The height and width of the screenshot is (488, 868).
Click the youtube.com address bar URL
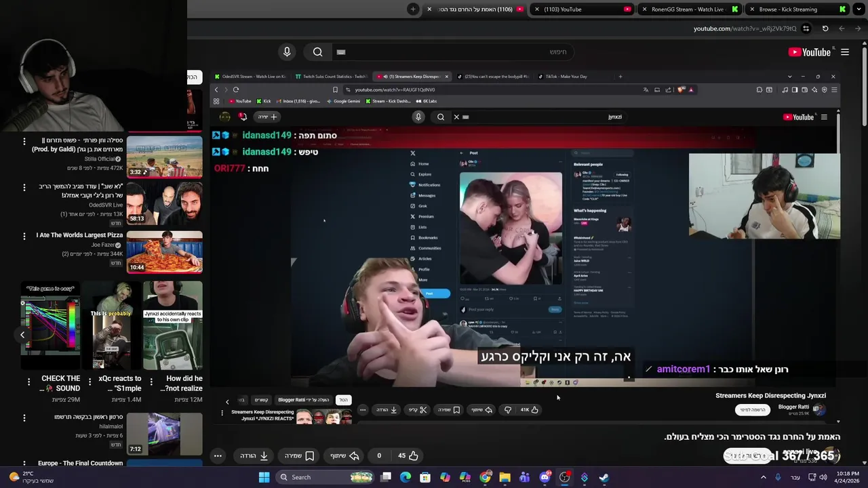click(745, 28)
